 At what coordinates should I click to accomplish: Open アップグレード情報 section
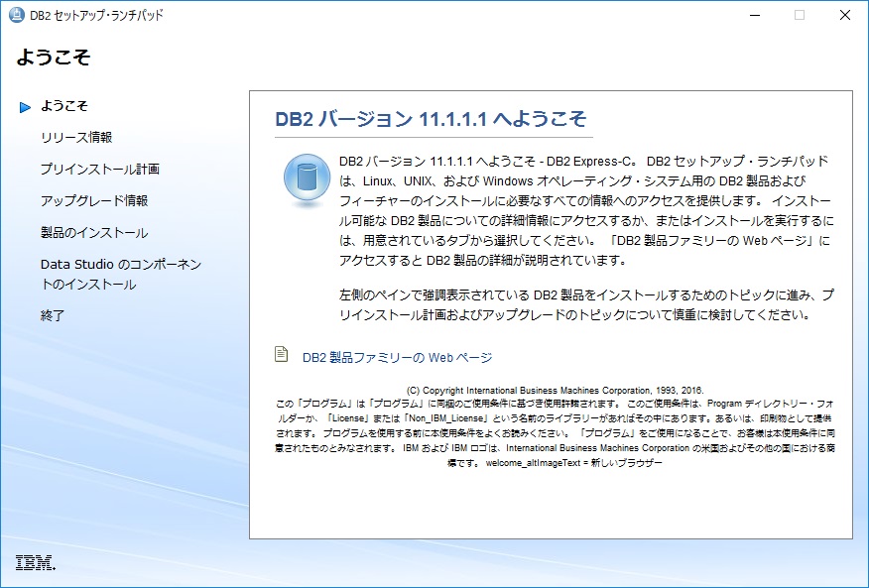(94, 200)
